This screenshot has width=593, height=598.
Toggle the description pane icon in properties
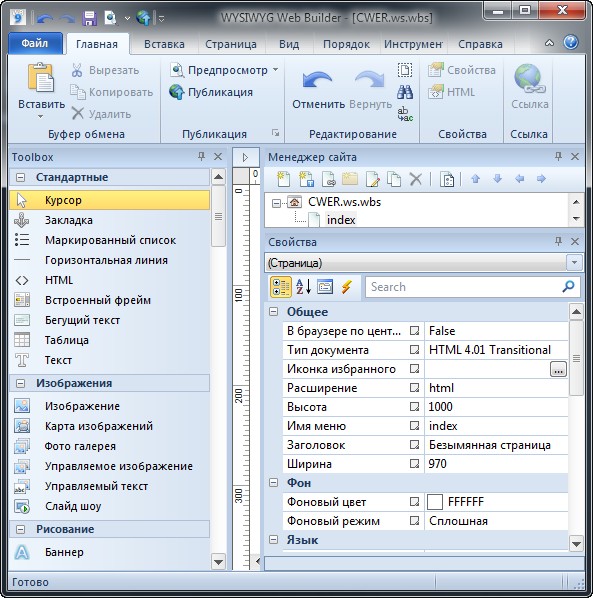tap(325, 287)
